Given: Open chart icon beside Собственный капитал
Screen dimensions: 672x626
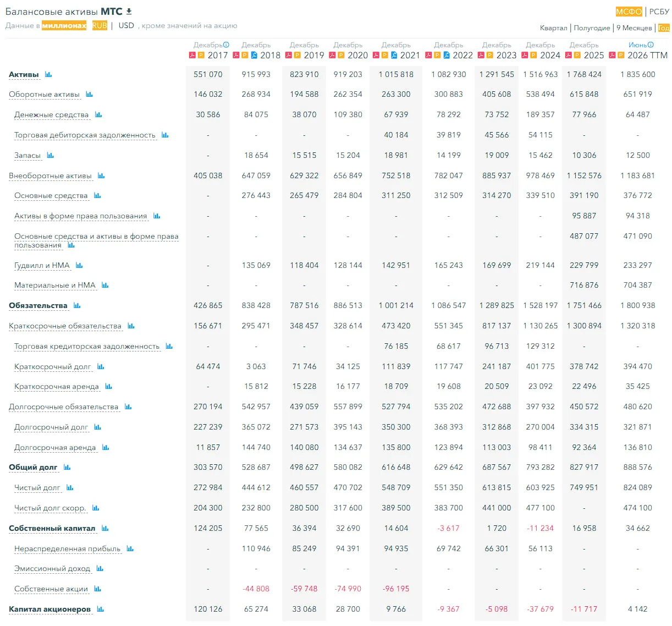Looking at the screenshot, I should click(105, 528).
